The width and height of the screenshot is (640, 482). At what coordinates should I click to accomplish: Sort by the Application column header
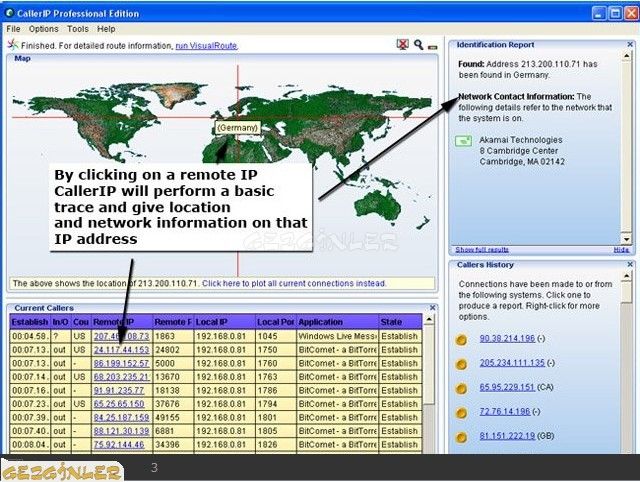338,322
